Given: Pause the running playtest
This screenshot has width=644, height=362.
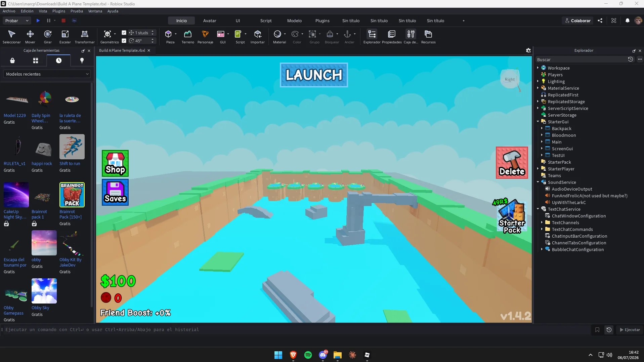Looking at the screenshot, I should tap(49, 21).
